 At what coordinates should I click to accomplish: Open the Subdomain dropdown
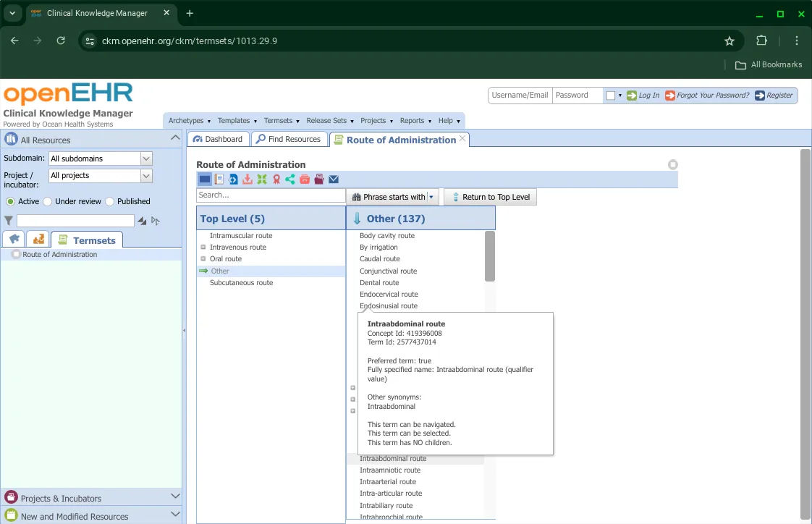146,159
